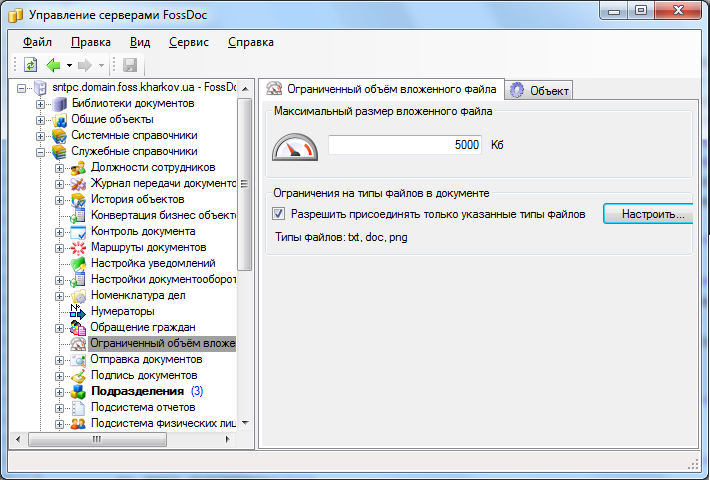Select Настройка уведомлений tree item label
The image size is (710, 480).
pos(153,264)
